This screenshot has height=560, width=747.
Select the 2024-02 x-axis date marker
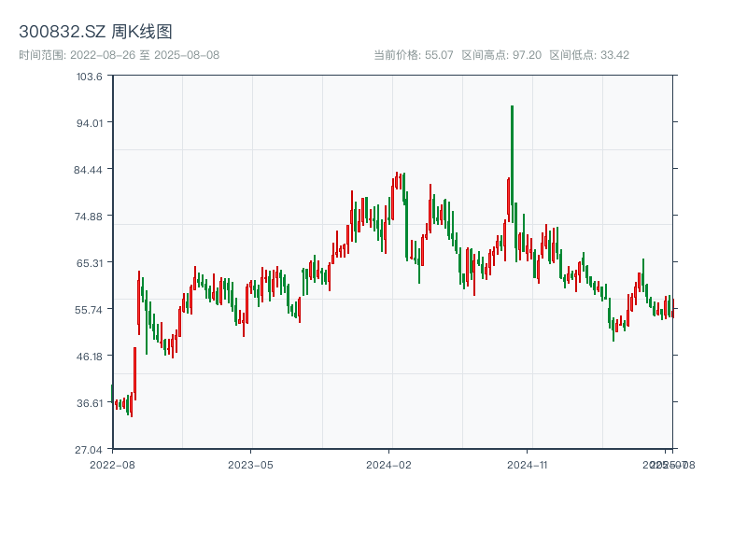(x=389, y=464)
